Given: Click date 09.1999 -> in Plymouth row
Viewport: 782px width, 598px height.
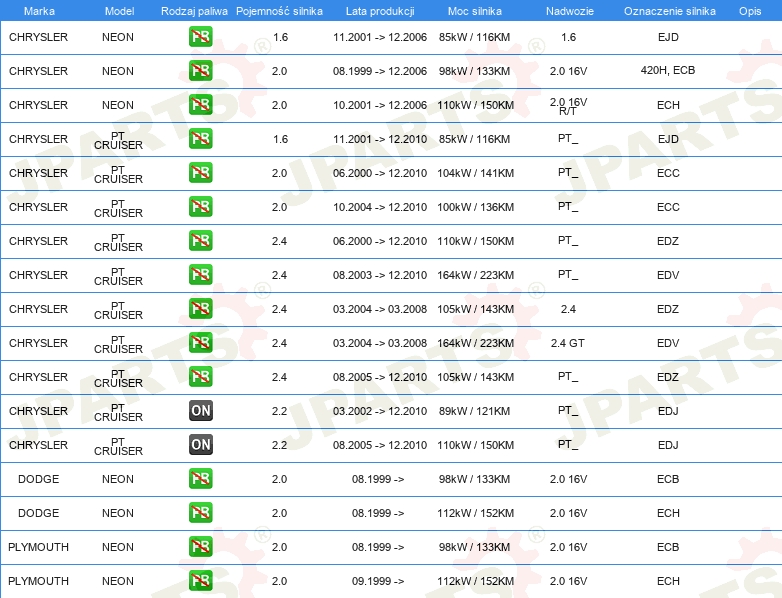Looking at the screenshot, I should point(378,581).
